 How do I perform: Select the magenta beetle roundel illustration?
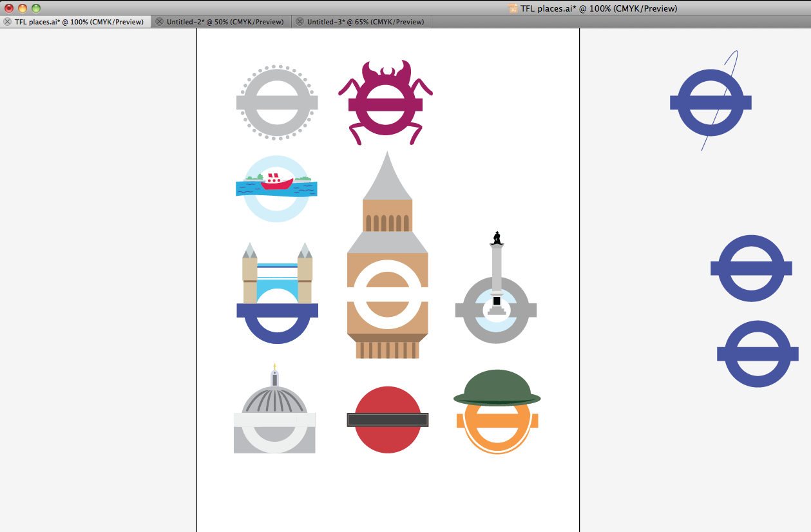click(x=386, y=103)
